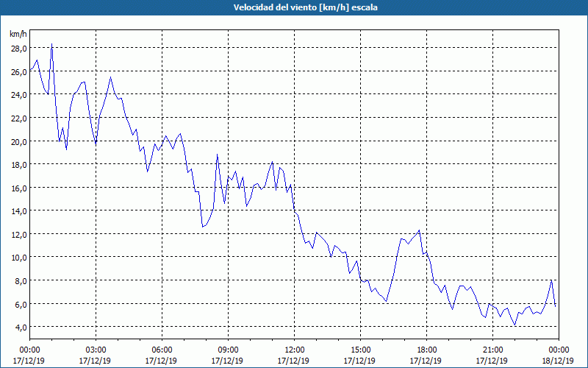Click the 'km/h' axis unit label
This screenshot has width=588, height=368.
click(18, 34)
